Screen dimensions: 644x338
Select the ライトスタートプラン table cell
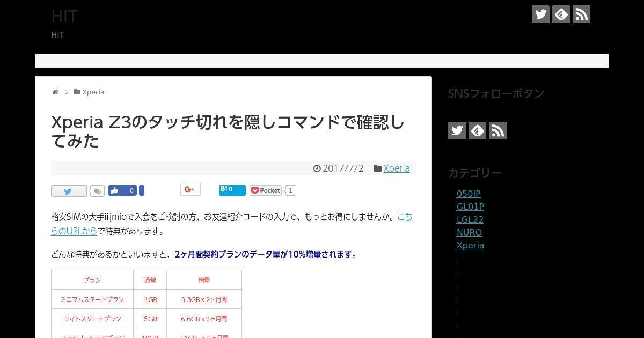point(92,319)
